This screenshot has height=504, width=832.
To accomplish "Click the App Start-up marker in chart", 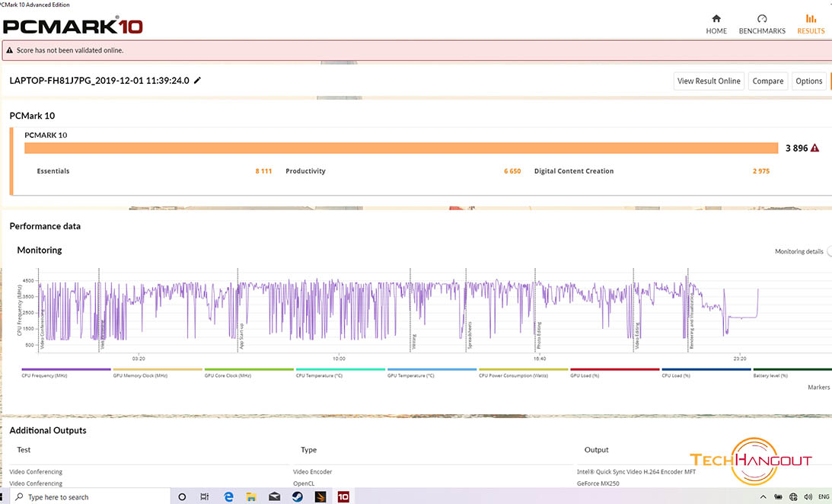I will [241, 336].
